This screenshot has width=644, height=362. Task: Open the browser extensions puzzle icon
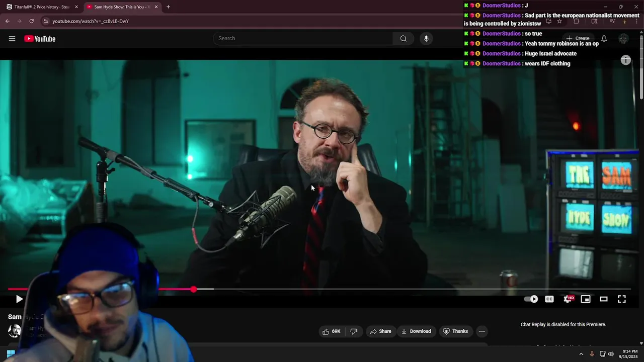click(x=577, y=21)
